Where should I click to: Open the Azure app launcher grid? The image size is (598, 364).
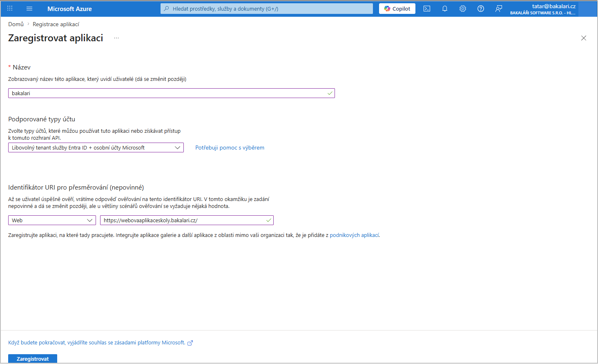coord(10,9)
